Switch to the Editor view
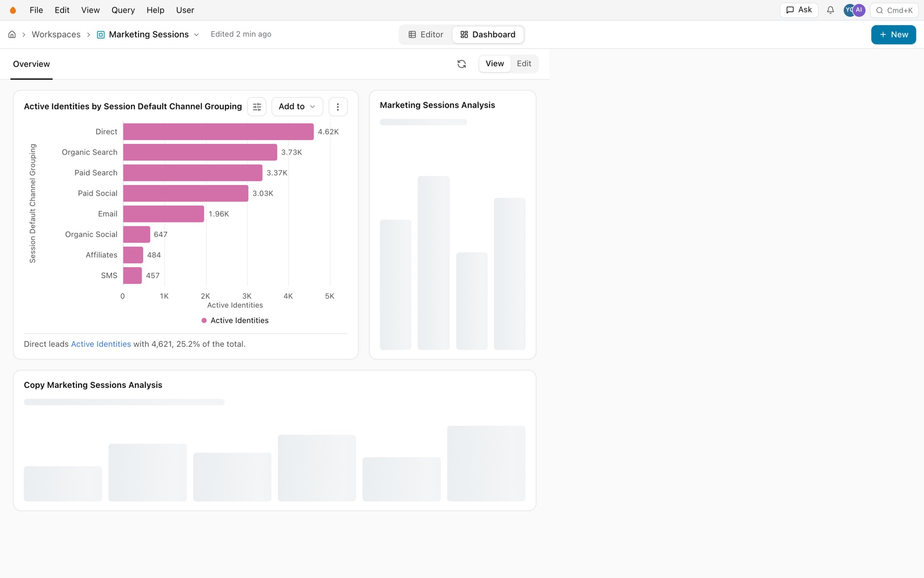Viewport: 924px width, 578px height. click(426, 34)
